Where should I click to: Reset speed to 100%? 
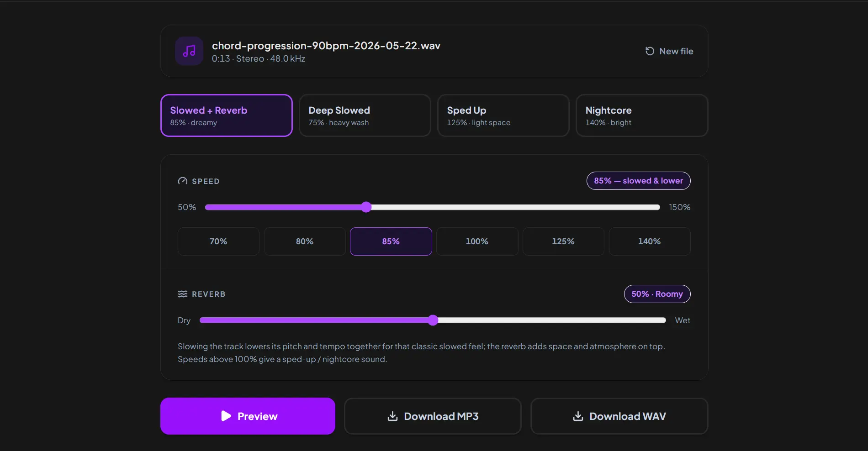point(477,241)
